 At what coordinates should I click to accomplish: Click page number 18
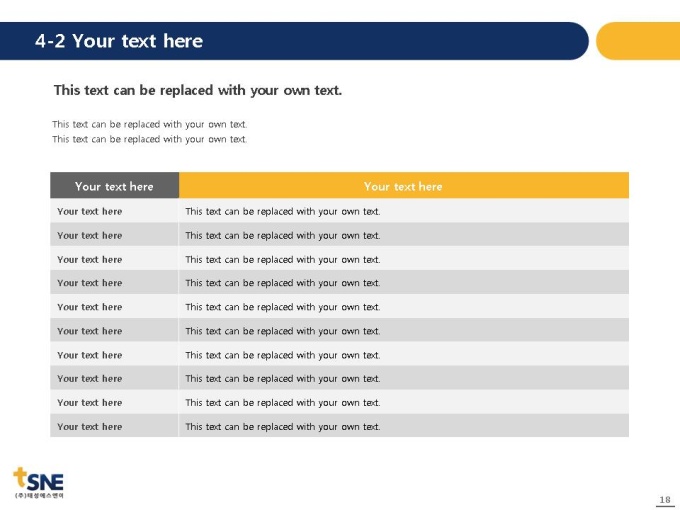pos(665,500)
